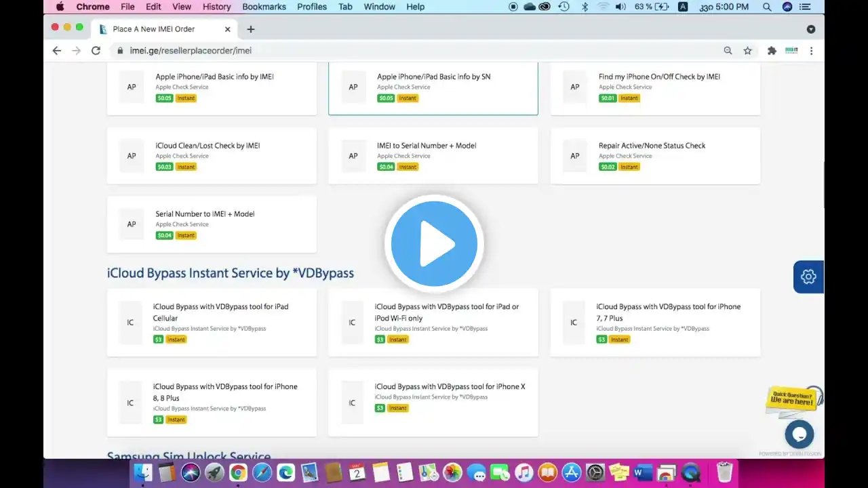Open Launchpad rocket in the Dock
Viewport: 868px width, 488px height.
pos(214,472)
